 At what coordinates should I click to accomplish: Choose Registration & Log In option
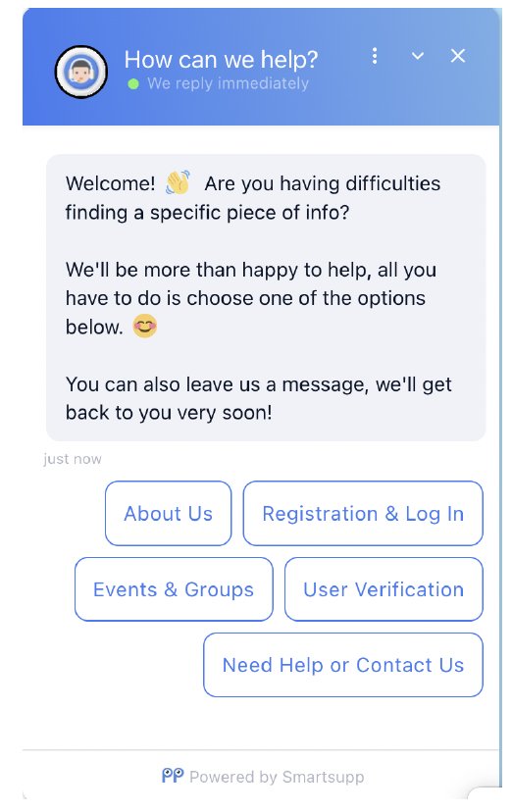363,513
